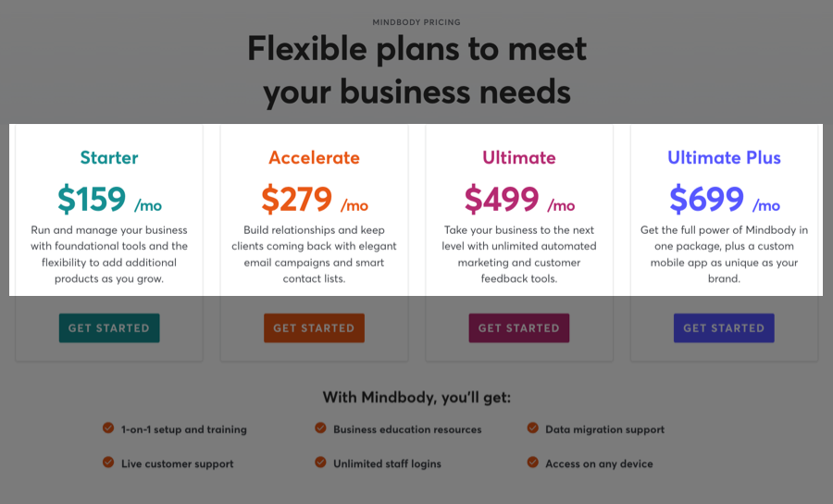Click the $159 /mo price
The image size is (833, 504).
click(109, 200)
